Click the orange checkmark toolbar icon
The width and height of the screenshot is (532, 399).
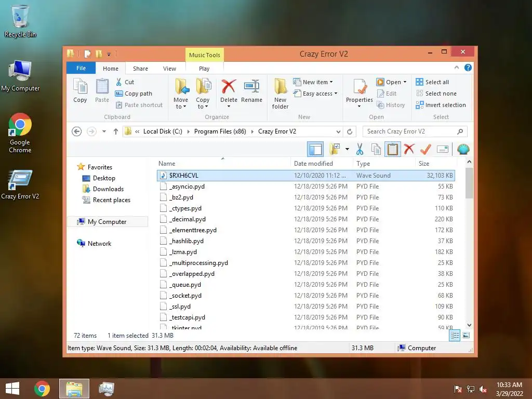pos(425,149)
